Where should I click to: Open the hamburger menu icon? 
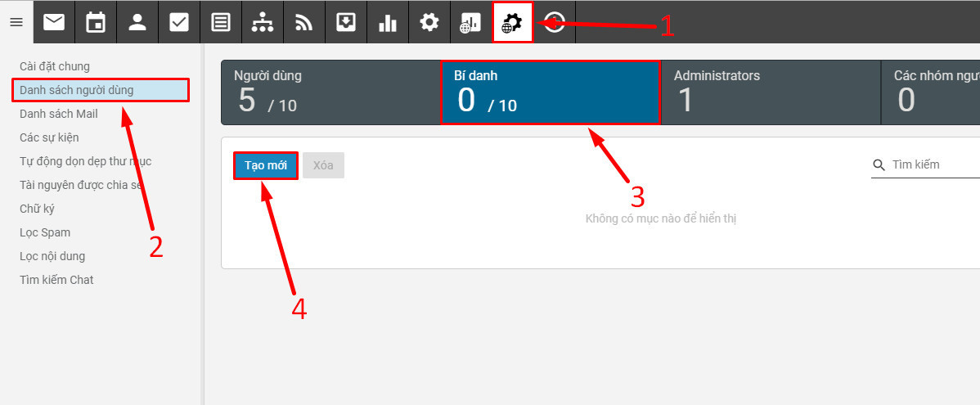pyautogui.click(x=16, y=23)
